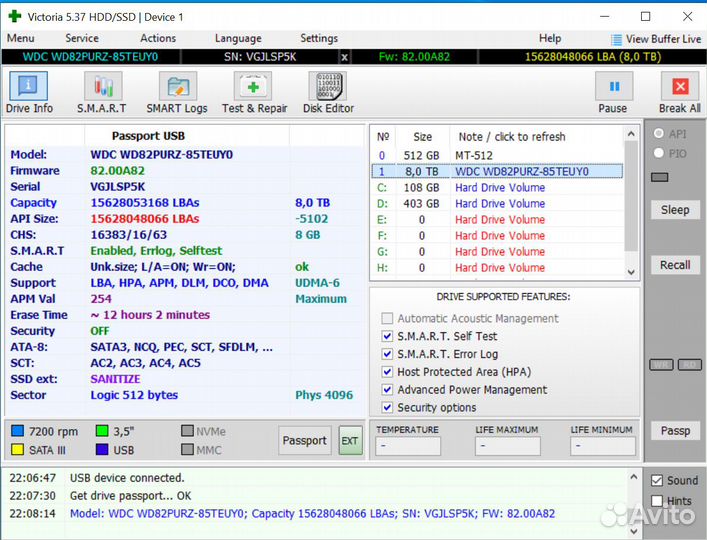707x540 pixels.
Task: Click the Passport button
Action: pos(304,440)
